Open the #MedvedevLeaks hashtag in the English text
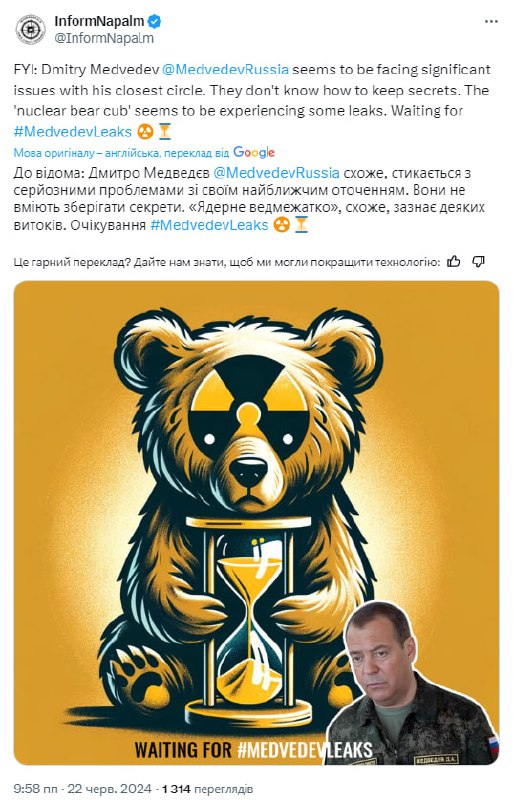Screen dimensions: 514x800 pyautogui.click(x=73, y=132)
